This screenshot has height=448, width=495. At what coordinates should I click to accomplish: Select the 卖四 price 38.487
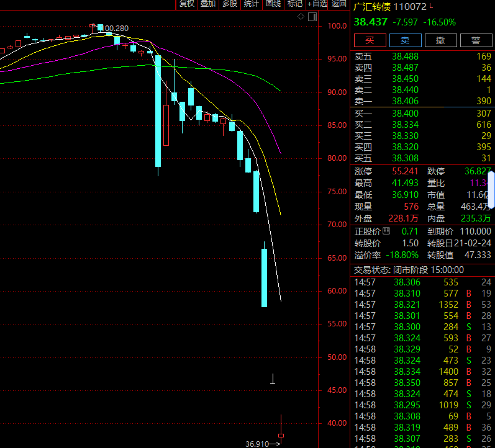406,68
